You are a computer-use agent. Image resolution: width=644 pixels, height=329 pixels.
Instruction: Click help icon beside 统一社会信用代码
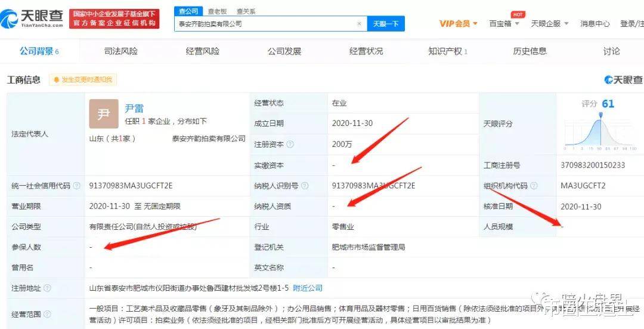[x=77, y=186]
